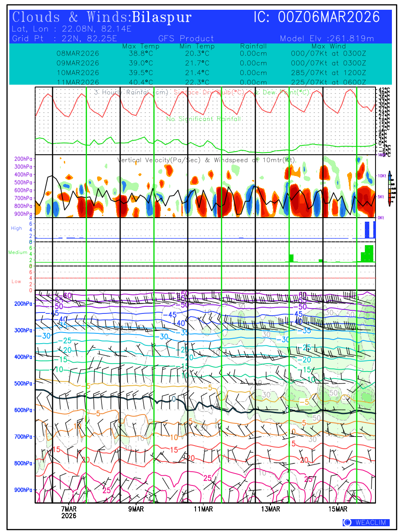This screenshot has width=399, height=532.
Task: Select the Bilaspur station title
Action: pyautogui.click(x=162, y=17)
